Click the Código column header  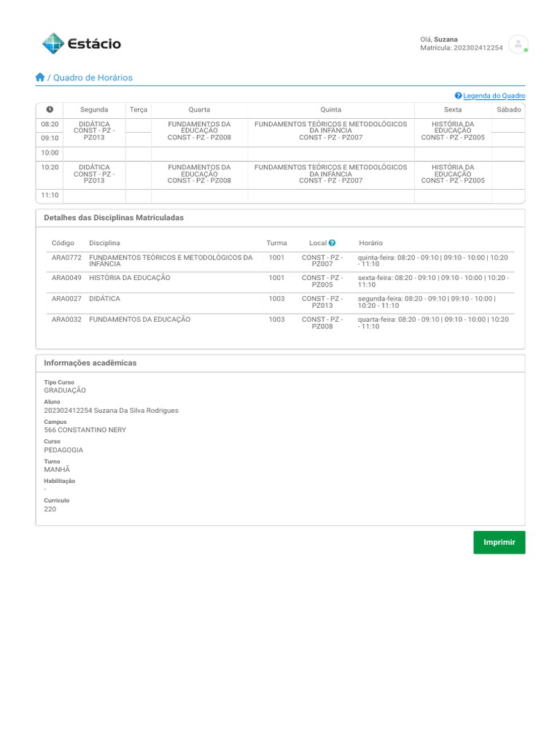tap(63, 243)
